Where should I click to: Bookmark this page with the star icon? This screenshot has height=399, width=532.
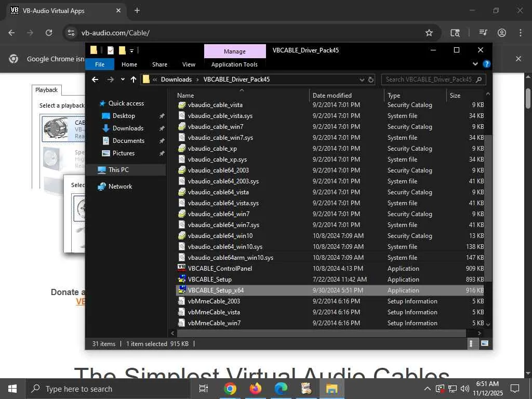(x=429, y=33)
